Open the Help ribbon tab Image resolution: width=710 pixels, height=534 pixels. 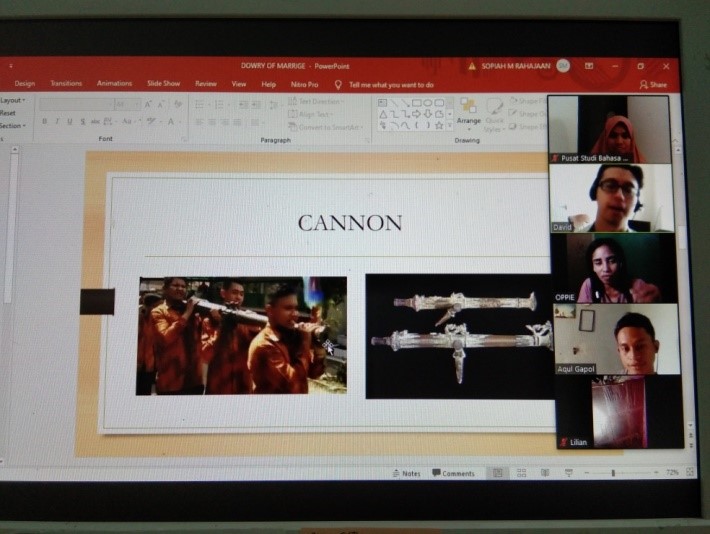coord(269,84)
